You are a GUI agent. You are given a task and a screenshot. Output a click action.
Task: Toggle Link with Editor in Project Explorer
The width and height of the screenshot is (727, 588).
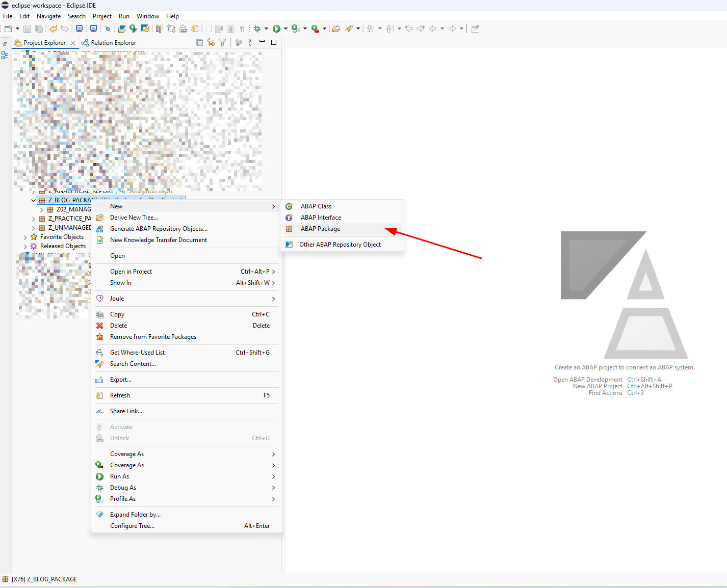[211, 43]
